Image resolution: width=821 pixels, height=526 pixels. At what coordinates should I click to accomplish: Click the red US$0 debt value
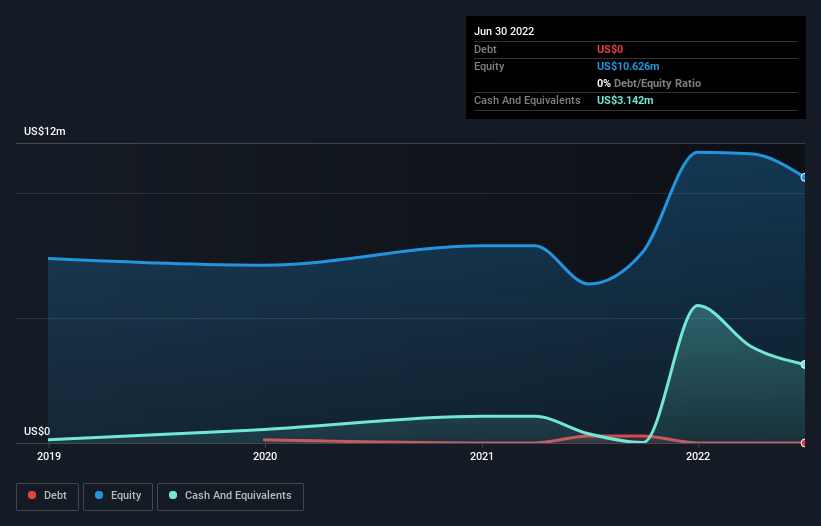click(x=610, y=49)
